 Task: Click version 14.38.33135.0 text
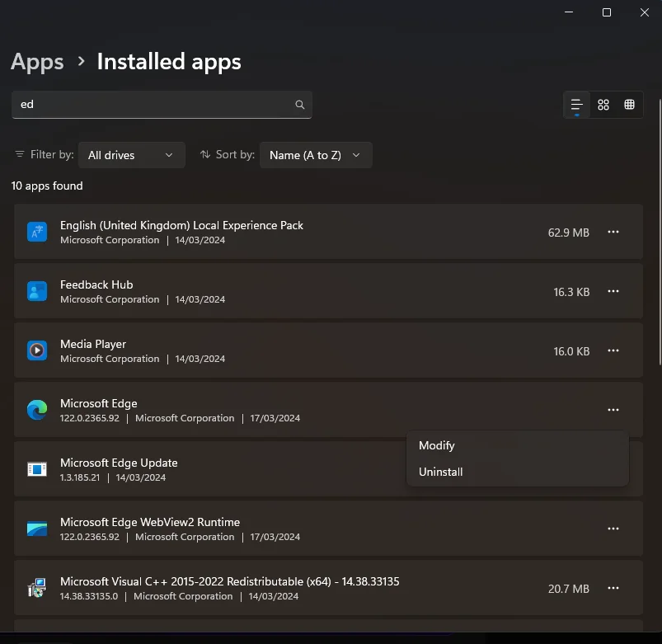[x=89, y=596]
